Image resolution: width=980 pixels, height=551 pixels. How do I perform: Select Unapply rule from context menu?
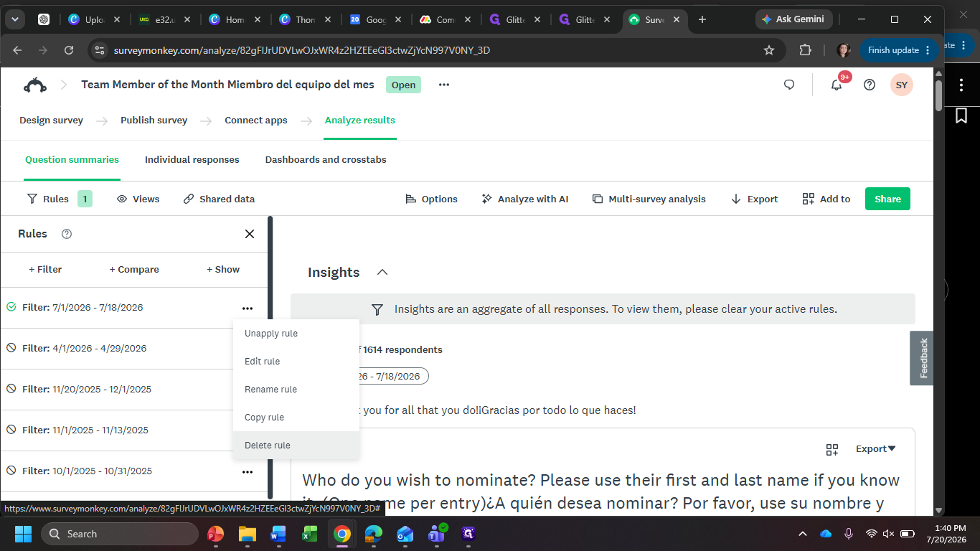coord(296,334)
